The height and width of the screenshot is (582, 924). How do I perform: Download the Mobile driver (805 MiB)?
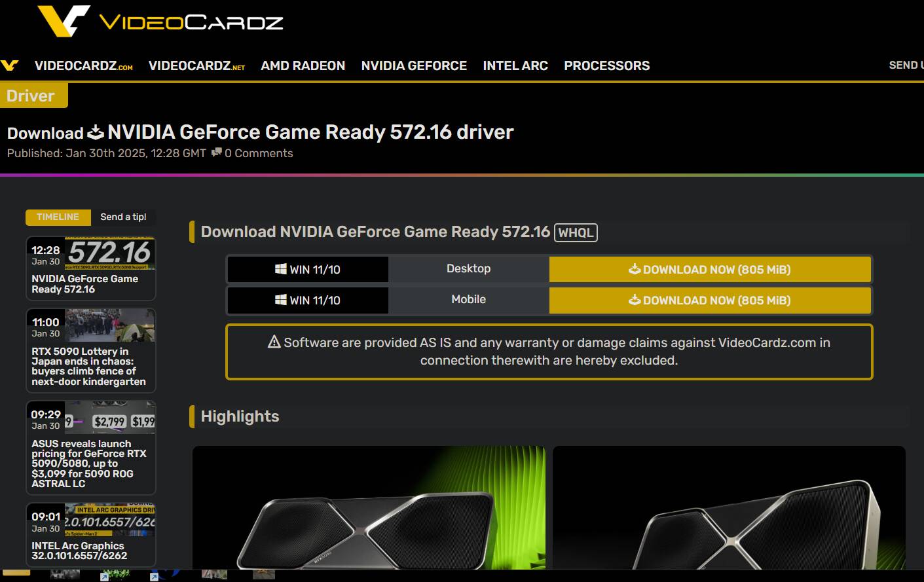point(710,300)
